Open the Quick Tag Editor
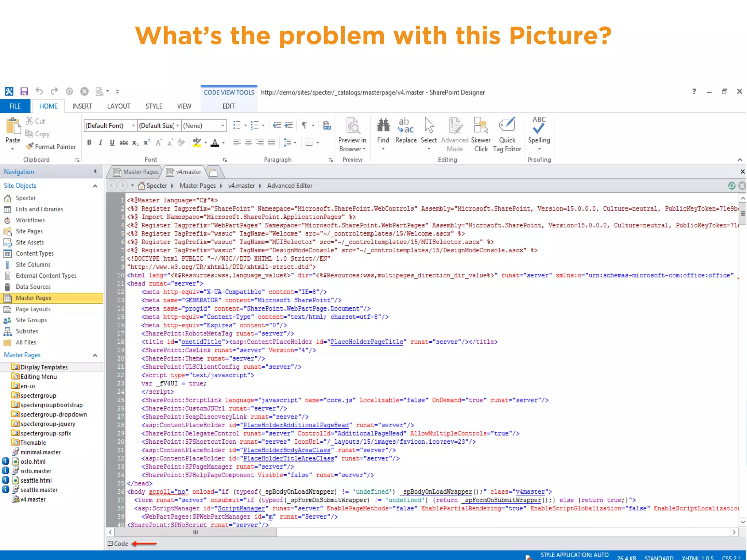This screenshot has height=560, width=747. tap(507, 135)
